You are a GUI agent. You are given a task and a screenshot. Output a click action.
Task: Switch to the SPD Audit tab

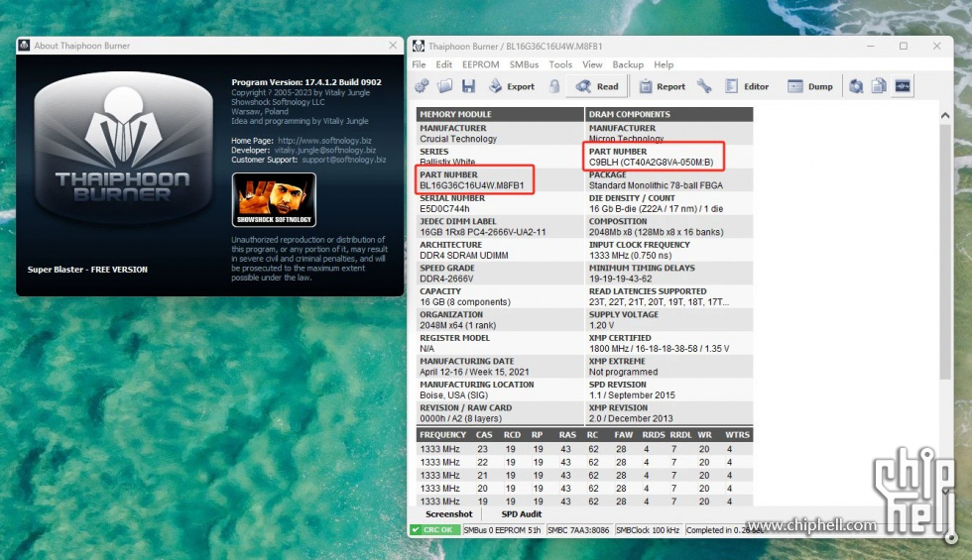tap(522, 514)
